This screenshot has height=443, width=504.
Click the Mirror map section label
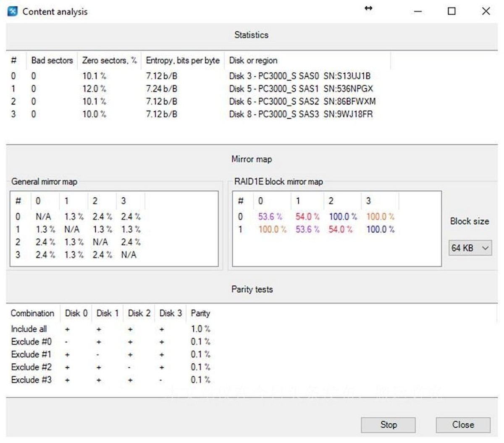251,159
